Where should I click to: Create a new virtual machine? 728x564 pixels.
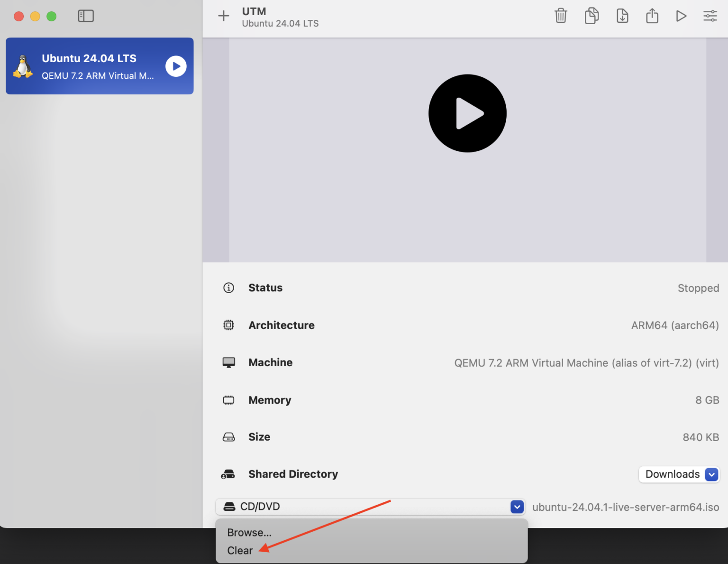point(223,16)
